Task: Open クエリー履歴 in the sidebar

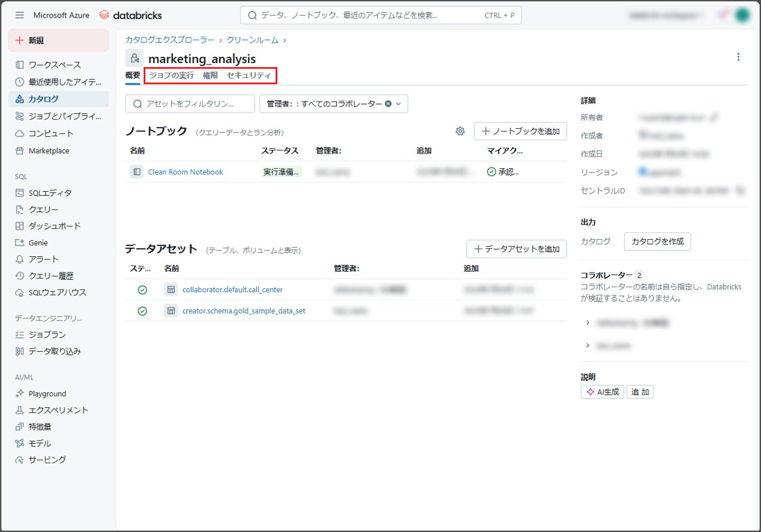Action: pyautogui.click(x=59, y=276)
